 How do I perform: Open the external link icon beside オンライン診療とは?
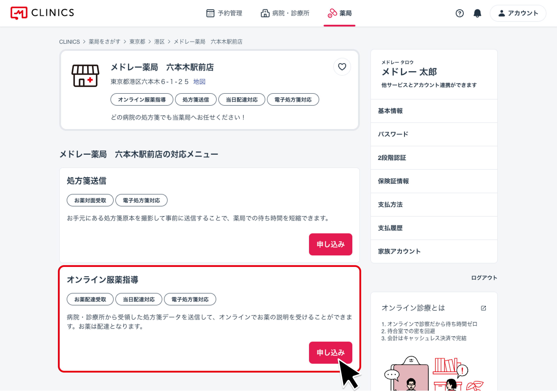(483, 308)
